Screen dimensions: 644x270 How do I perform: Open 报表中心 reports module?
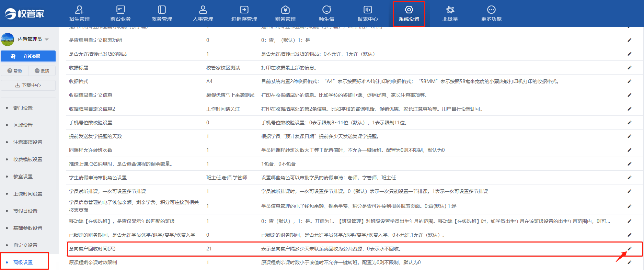(x=368, y=13)
